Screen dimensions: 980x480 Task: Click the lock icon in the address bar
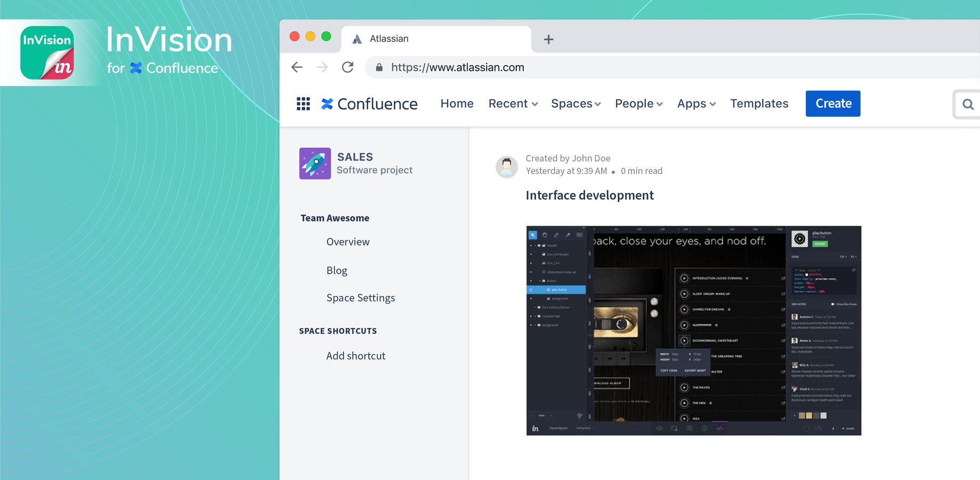(379, 67)
